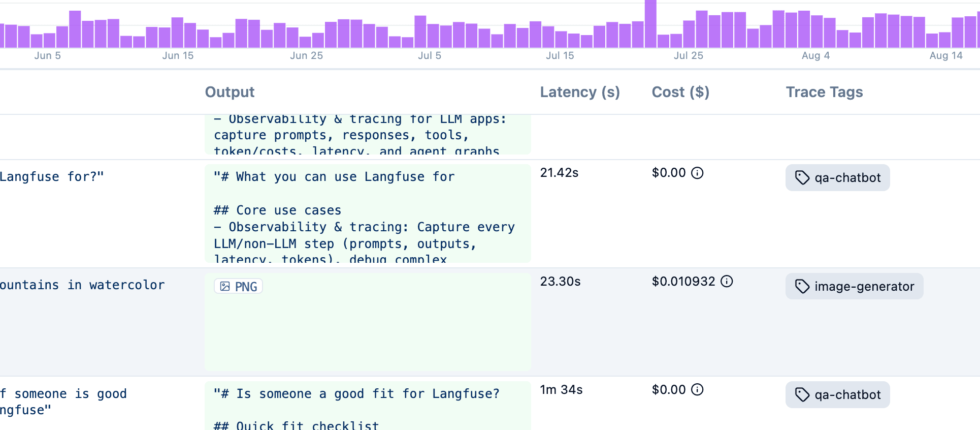This screenshot has width=980, height=430.
Task: Click the Aug 4 axis label on the chart
Action: 815,55
